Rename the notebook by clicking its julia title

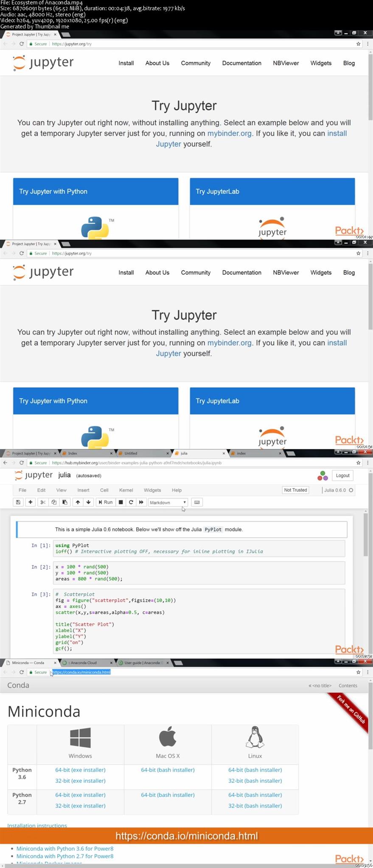tap(65, 475)
